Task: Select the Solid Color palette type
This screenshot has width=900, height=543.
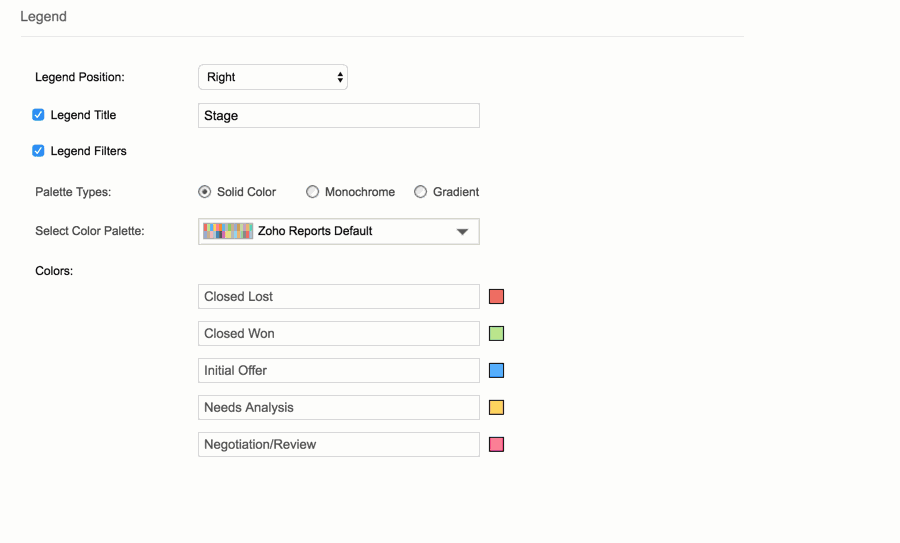Action: coord(205,192)
